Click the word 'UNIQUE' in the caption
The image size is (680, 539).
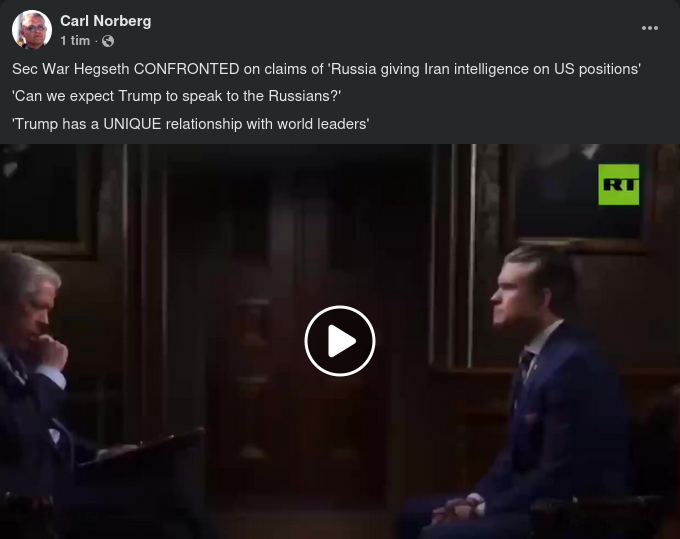132,124
